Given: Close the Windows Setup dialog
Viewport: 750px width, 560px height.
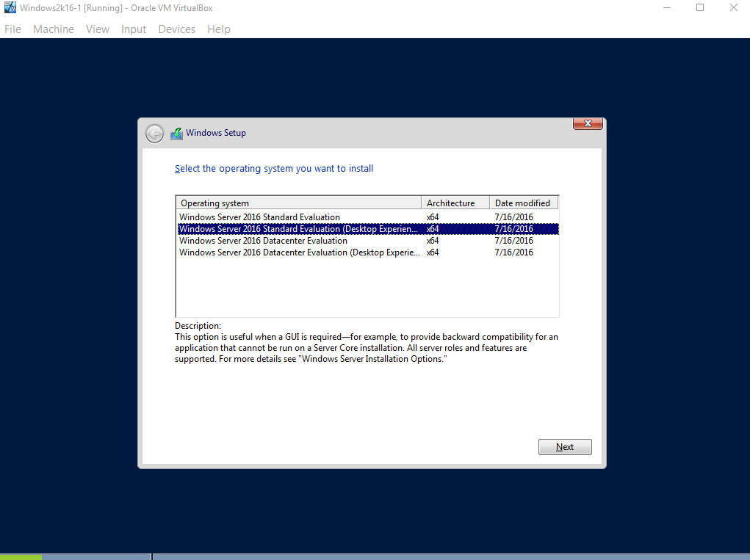Looking at the screenshot, I should click(x=588, y=123).
